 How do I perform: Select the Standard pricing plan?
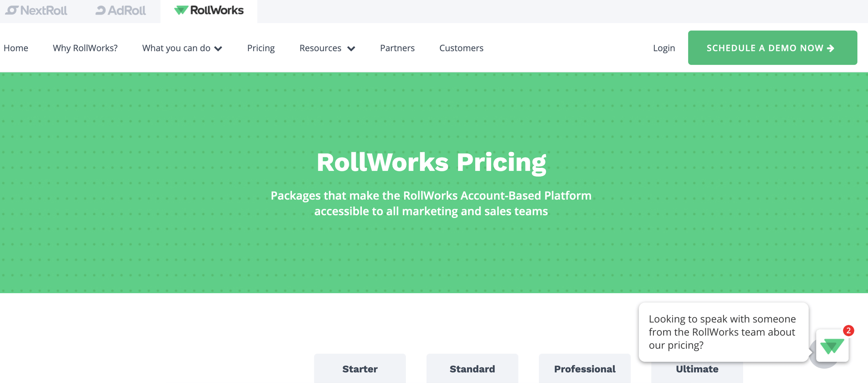point(472,369)
